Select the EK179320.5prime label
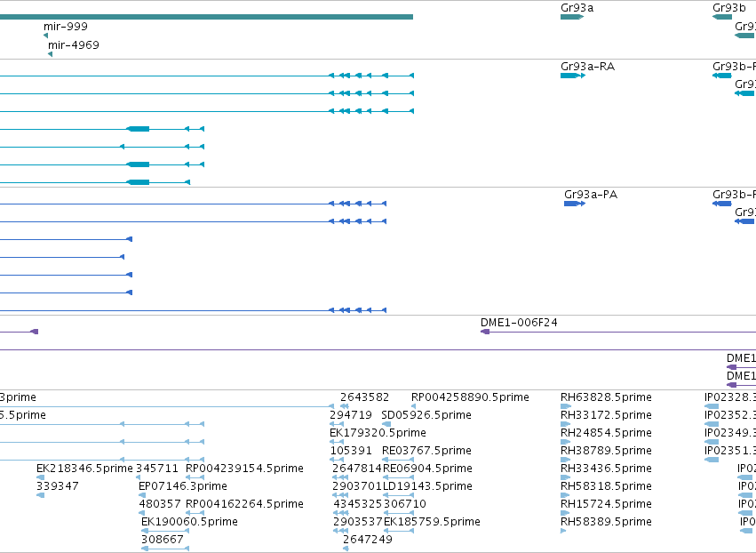The image size is (756, 553). pos(378,433)
